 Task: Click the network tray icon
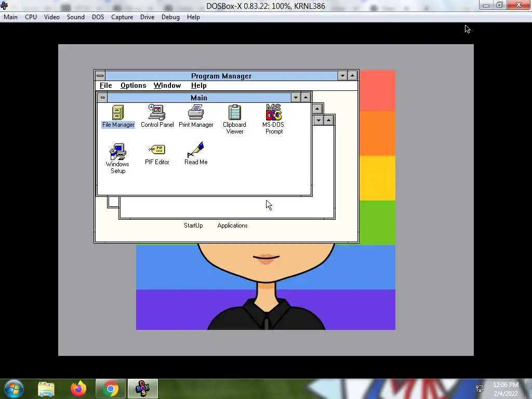point(480,389)
